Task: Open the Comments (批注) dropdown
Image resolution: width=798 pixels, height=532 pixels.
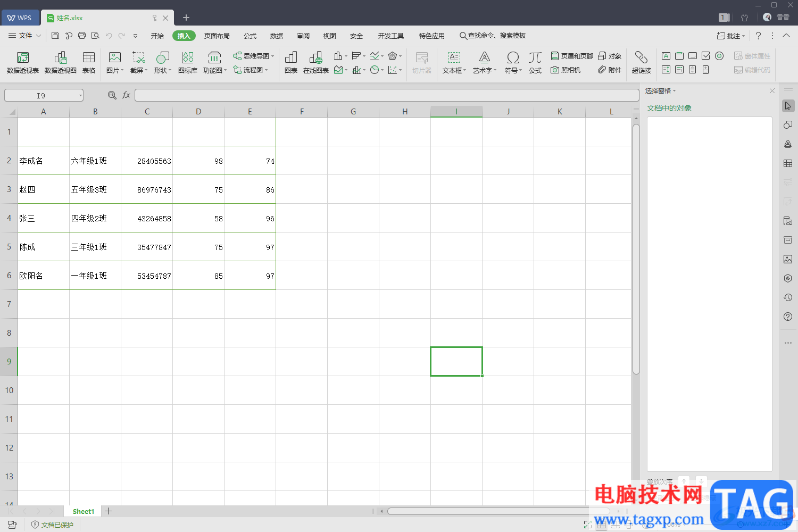Action: point(730,36)
